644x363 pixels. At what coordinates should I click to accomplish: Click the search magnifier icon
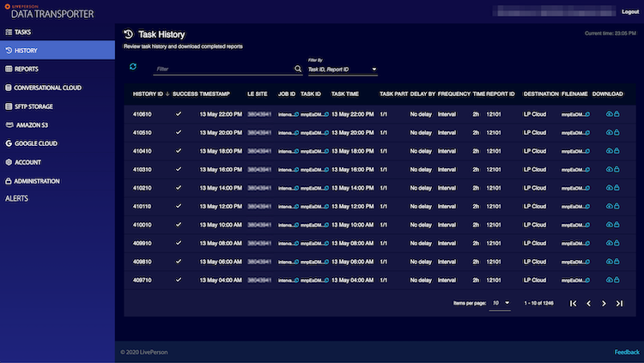click(298, 69)
